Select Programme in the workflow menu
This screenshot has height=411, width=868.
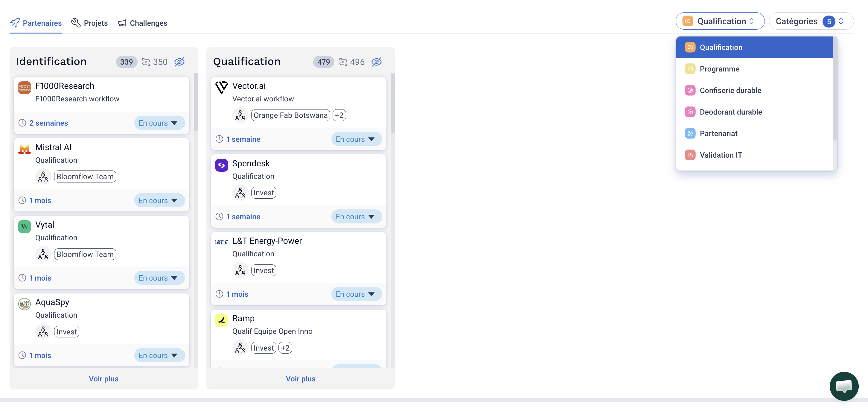(x=754, y=69)
